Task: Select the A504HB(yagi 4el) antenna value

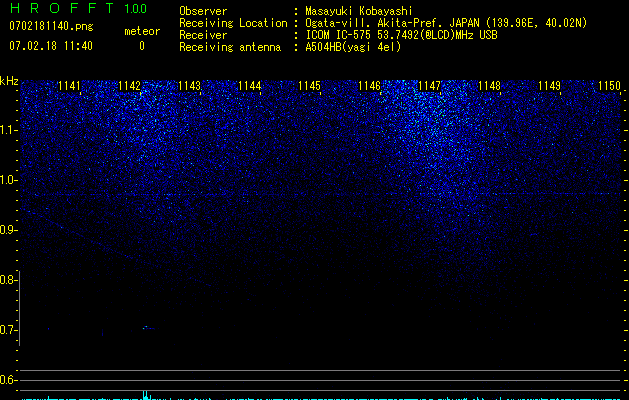Action: click(353, 47)
